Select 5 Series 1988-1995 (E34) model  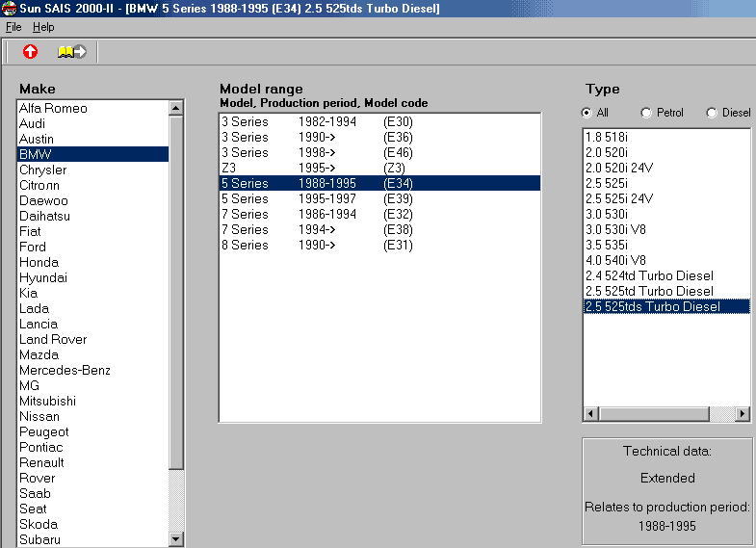click(x=380, y=183)
